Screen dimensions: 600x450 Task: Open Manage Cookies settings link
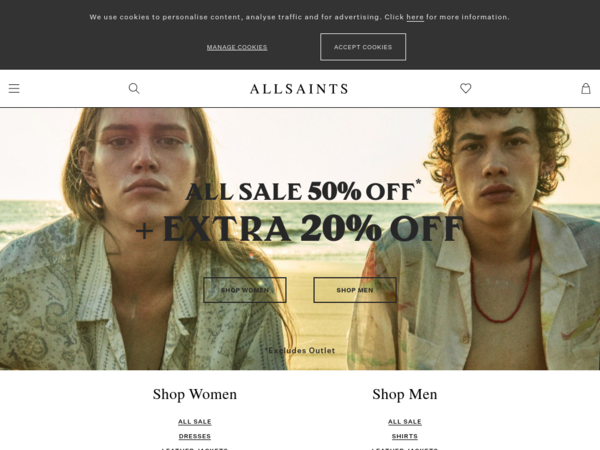tap(237, 47)
